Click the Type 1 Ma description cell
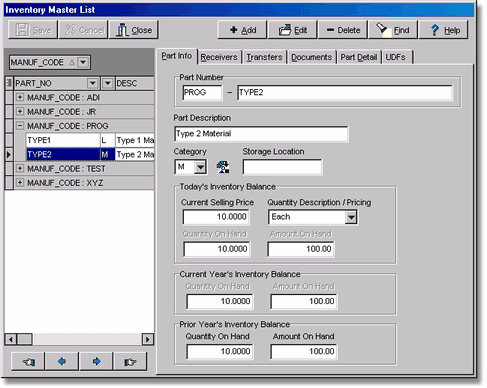 tap(135, 140)
